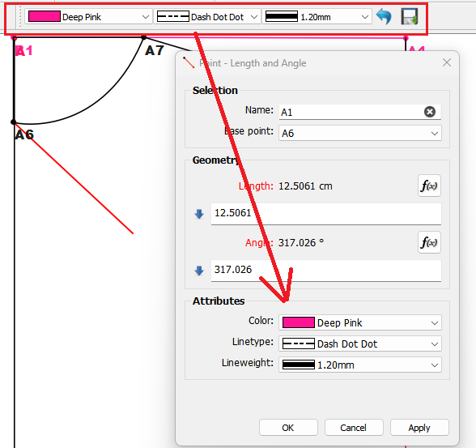Click the blue arrow beside Angle field
Image resolution: width=476 pixels, height=448 pixels.
coord(199,271)
